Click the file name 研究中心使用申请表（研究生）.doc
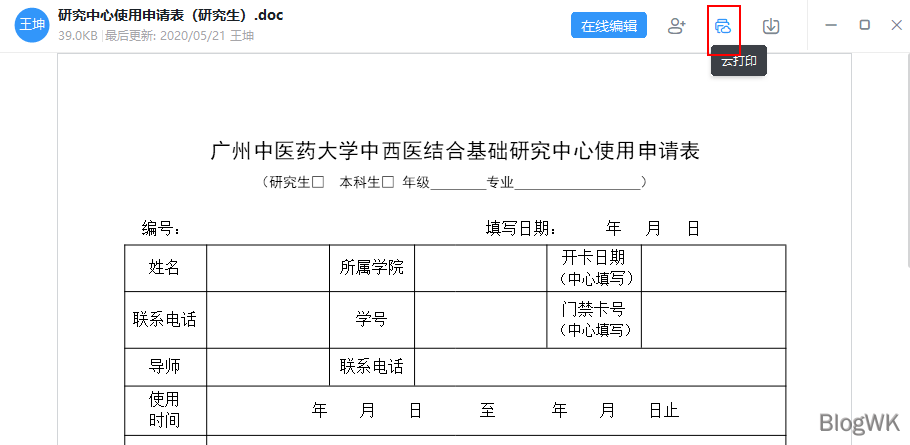 171,15
